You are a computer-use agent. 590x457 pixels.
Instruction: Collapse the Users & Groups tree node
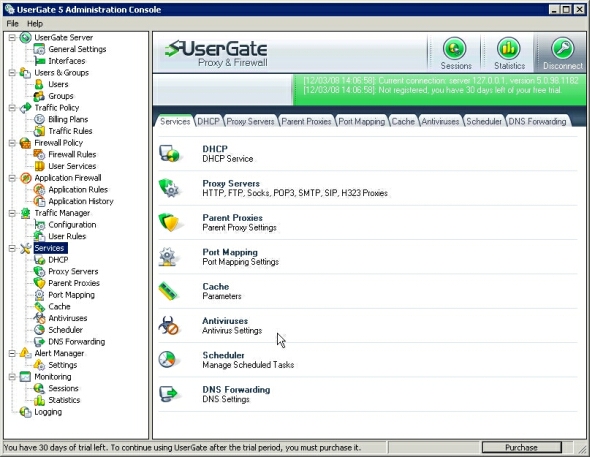coord(12,72)
